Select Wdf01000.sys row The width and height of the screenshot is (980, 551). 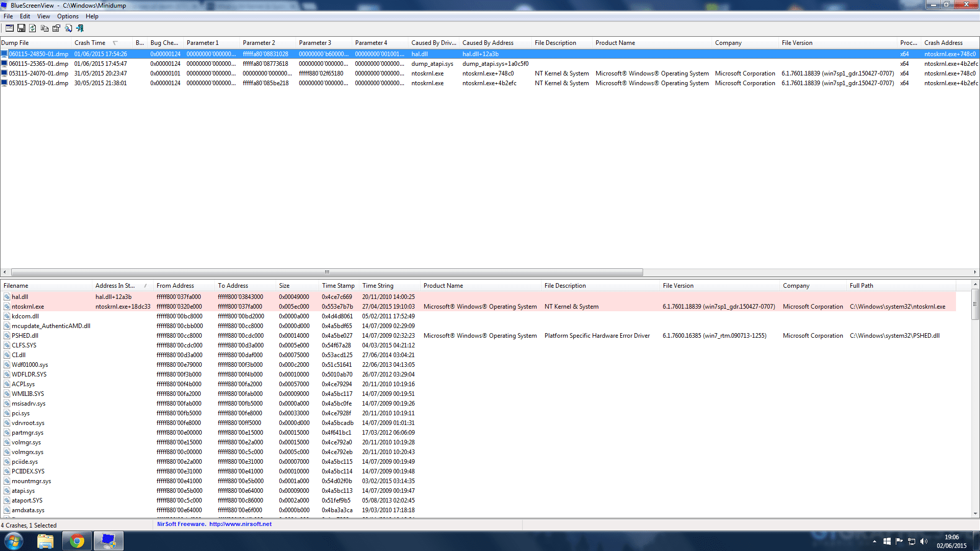tap(478, 365)
